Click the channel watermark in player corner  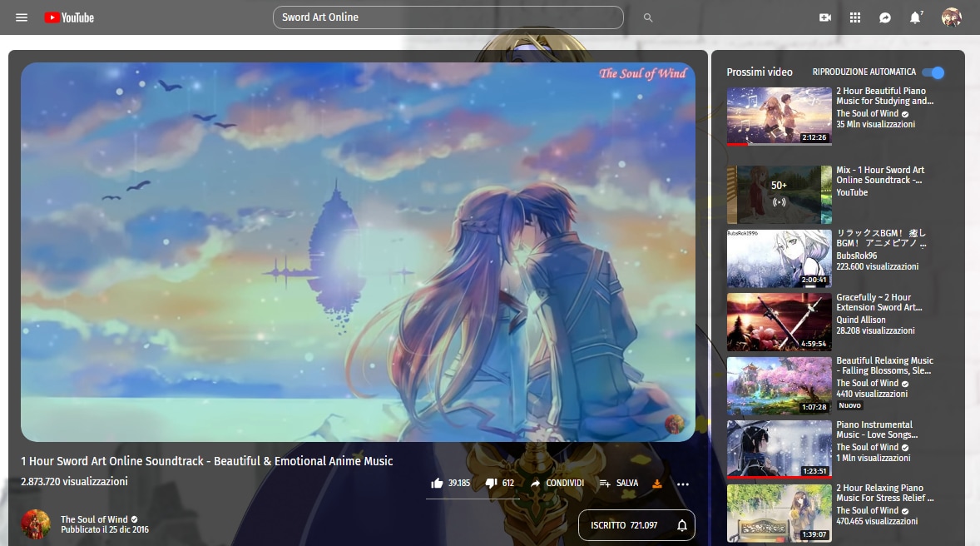(x=674, y=424)
